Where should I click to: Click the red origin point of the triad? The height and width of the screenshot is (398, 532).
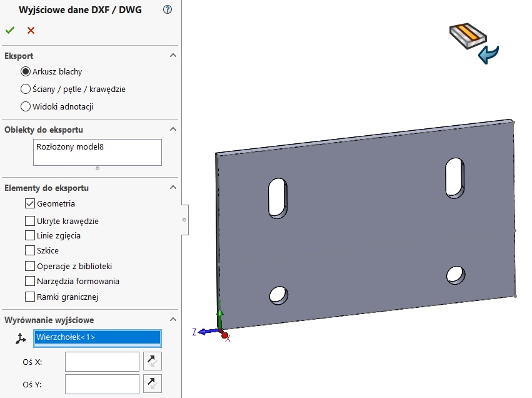[x=224, y=335]
